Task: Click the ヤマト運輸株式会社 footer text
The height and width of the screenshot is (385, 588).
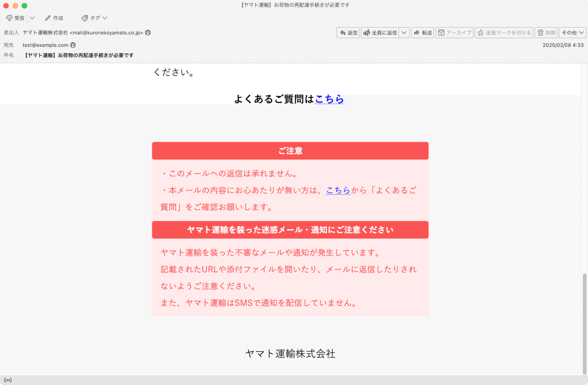Action: (291, 354)
